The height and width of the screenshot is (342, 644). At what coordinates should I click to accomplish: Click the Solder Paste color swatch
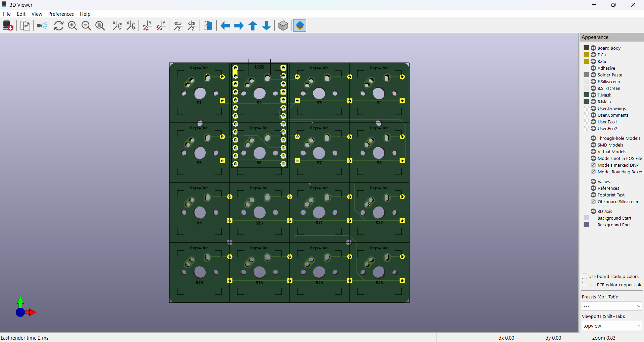pos(586,75)
